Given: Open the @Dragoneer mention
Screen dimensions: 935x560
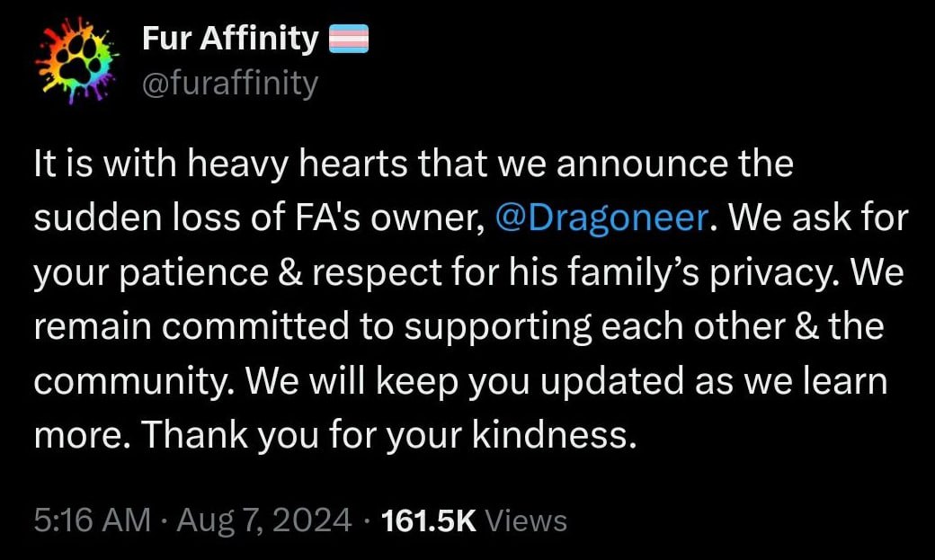Looking at the screenshot, I should tap(602, 218).
